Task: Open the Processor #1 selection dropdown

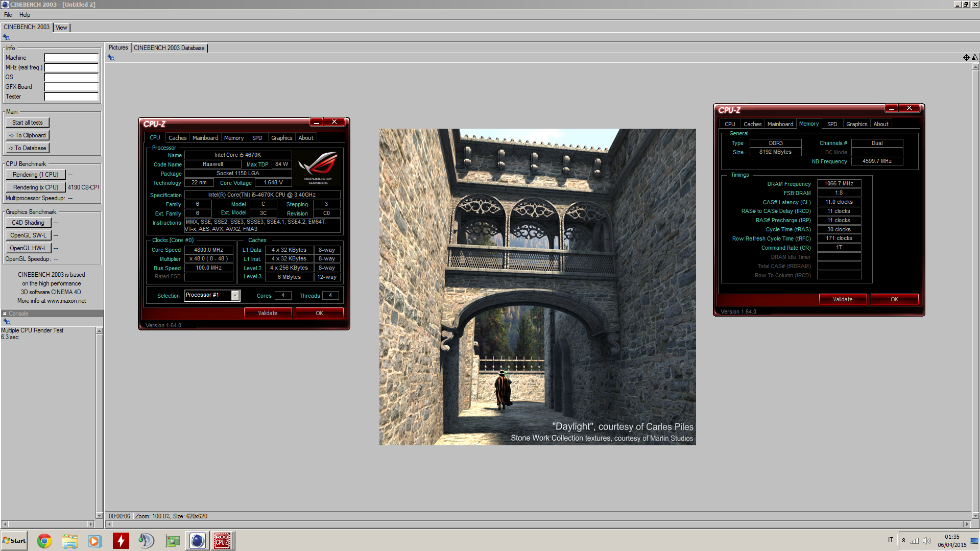Action: pyautogui.click(x=235, y=296)
